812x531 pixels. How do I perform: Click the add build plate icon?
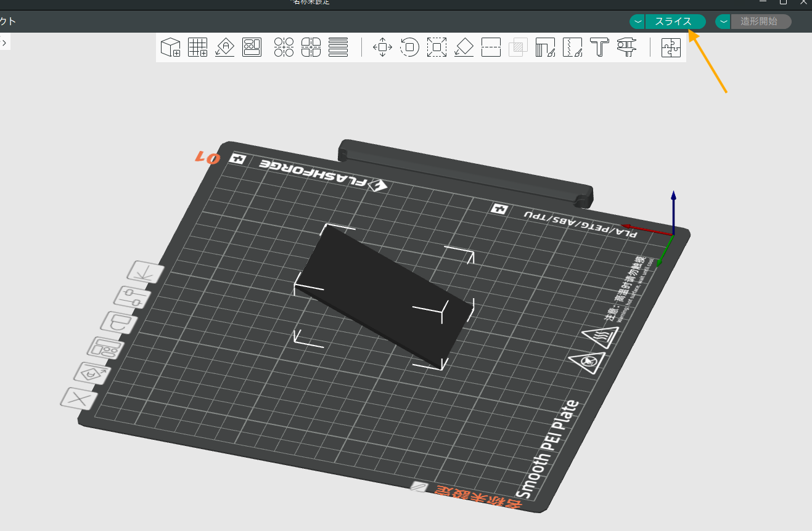[197, 47]
